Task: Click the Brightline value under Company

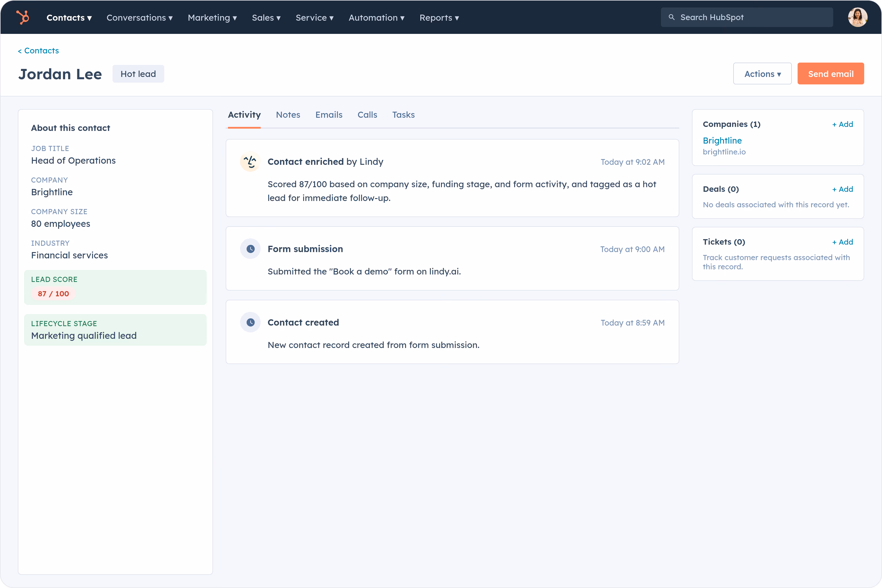Action: click(x=52, y=192)
